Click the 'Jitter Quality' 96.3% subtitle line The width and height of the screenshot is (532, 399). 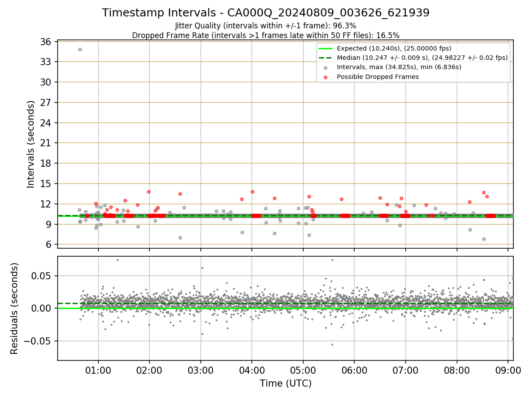coord(266,26)
